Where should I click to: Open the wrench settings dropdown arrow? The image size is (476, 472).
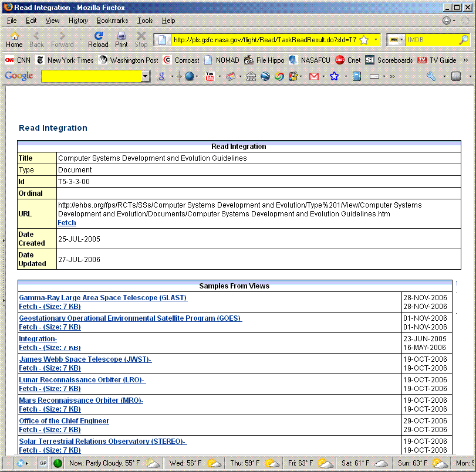tap(444, 76)
